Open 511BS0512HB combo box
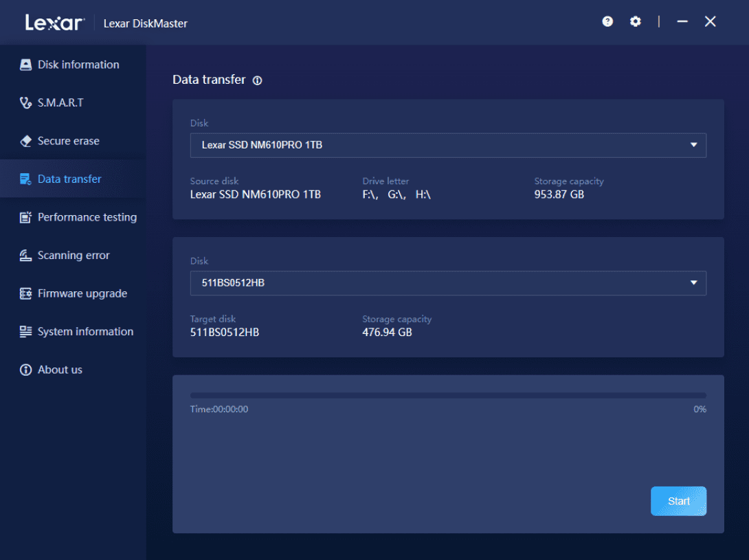The image size is (749, 560). pyautogui.click(x=448, y=283)
